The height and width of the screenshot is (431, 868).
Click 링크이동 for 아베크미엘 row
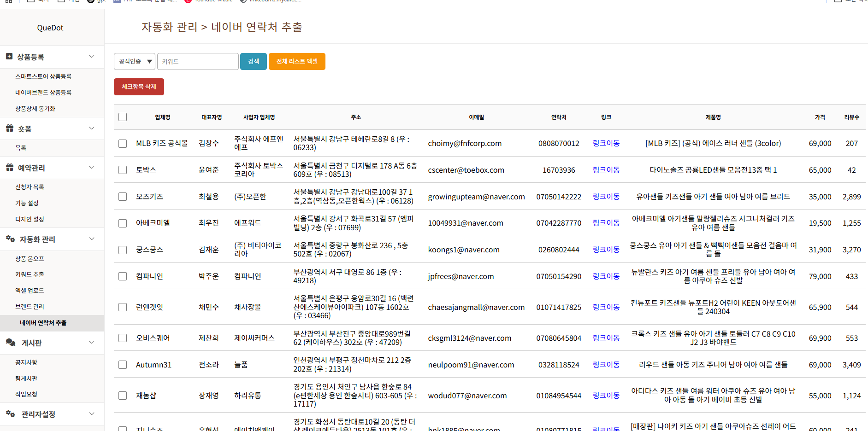(x=606, y=223)
